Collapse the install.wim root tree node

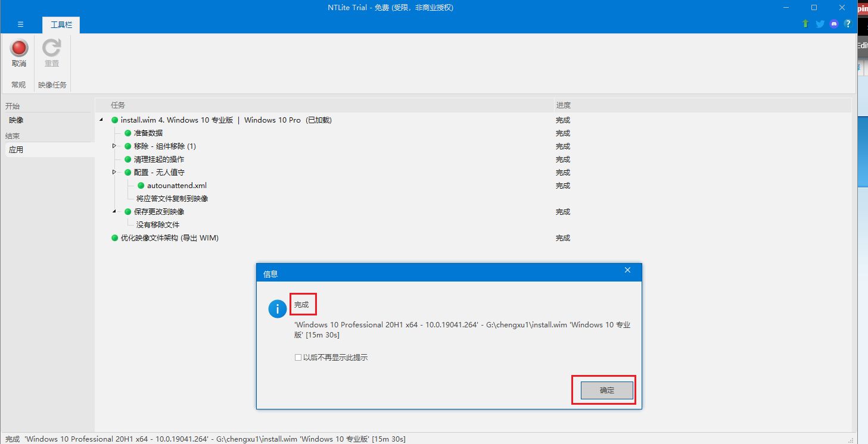pos(101,120)
